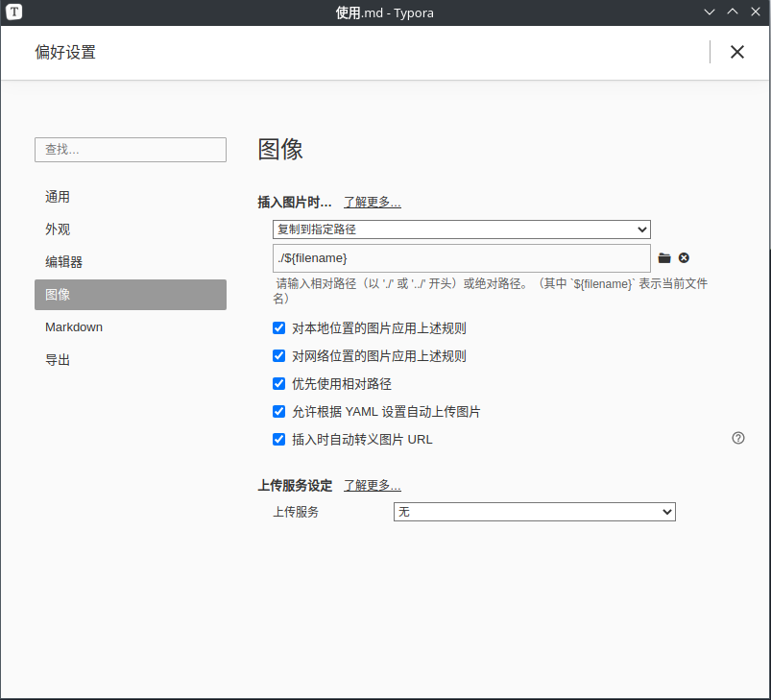Disable 优先使用相对路径 checkbox

(279, 384)
